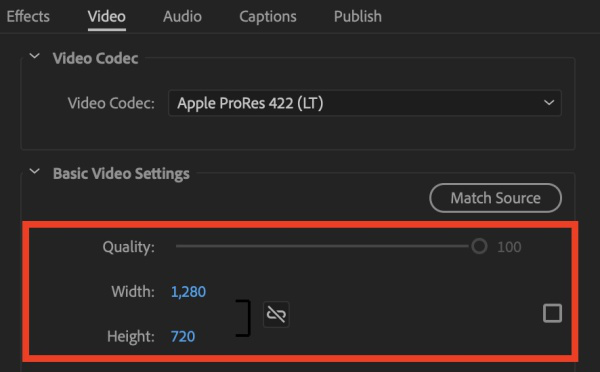
Task: Open the Captions tab
Action: point(267,17)
